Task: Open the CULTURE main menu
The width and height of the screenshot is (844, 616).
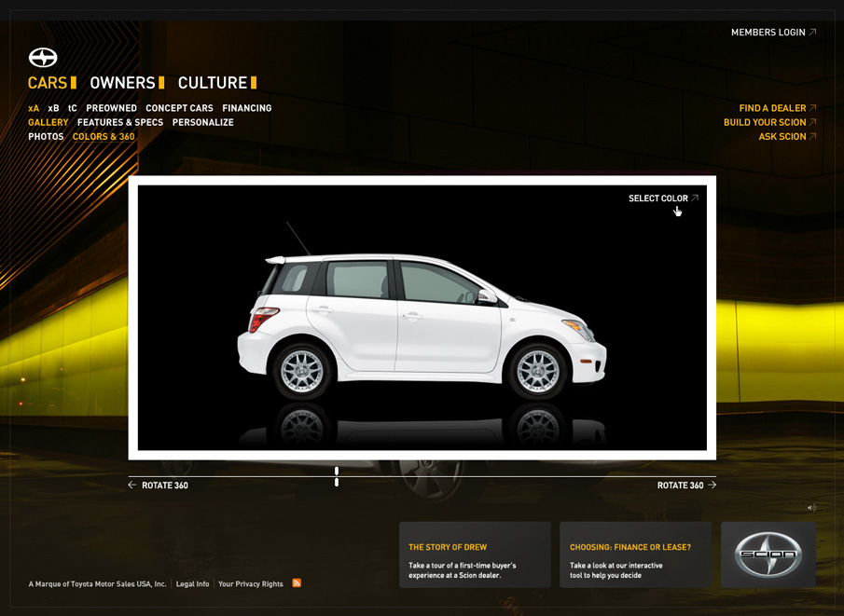Action: coord(217,83)
